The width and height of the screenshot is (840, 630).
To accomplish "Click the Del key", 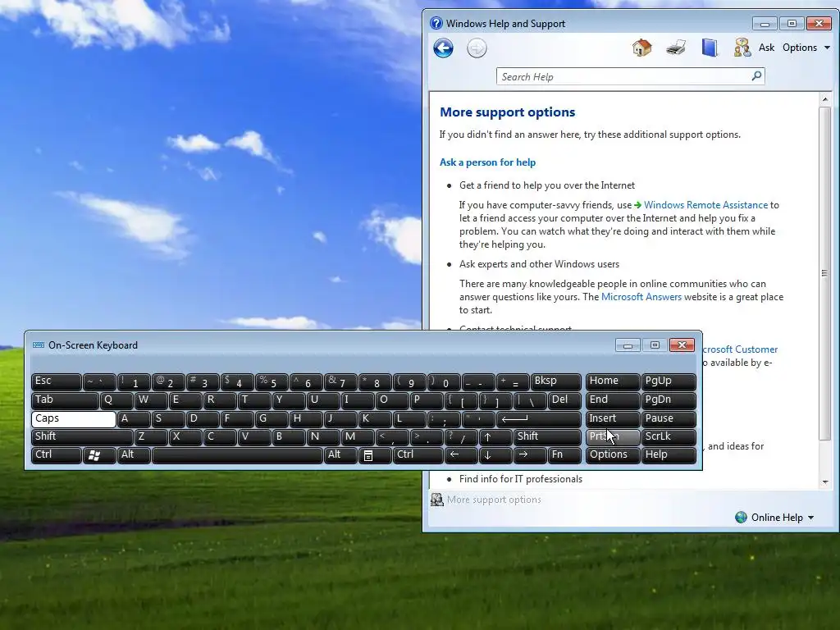I will tap(564, 400).
